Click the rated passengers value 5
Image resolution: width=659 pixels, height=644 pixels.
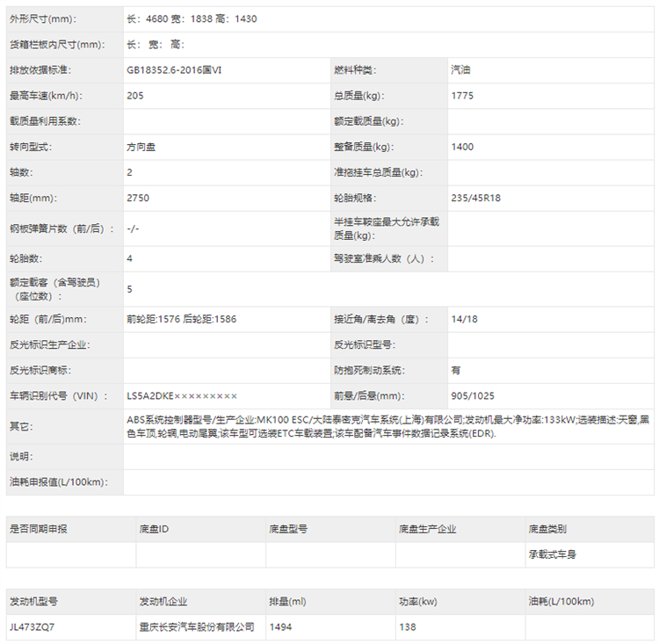[x=129, y=289]
